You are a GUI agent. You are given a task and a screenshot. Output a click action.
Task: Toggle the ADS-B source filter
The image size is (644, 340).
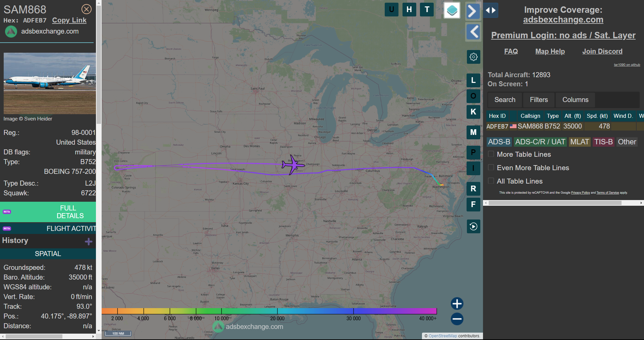(x=499, y=142)
